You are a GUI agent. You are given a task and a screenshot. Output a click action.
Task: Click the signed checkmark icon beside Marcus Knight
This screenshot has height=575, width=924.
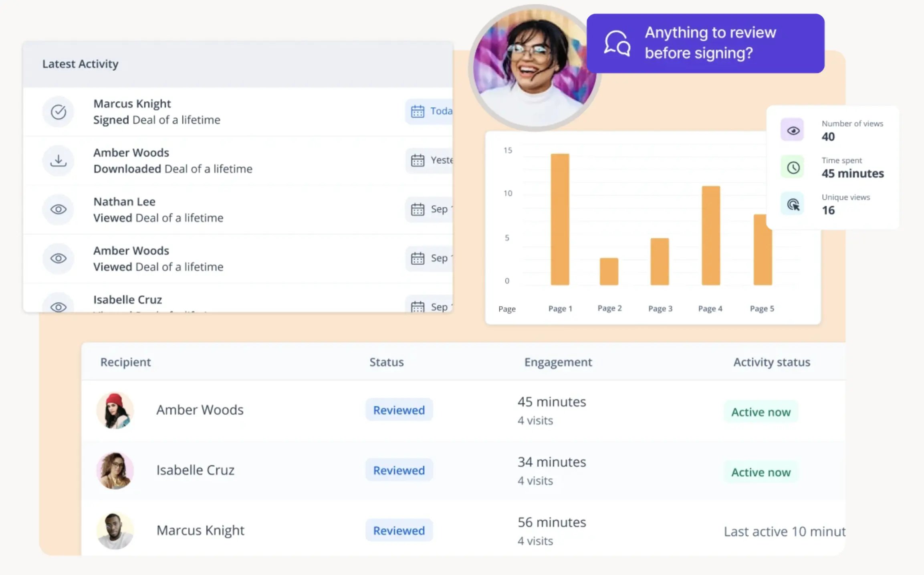59,112
